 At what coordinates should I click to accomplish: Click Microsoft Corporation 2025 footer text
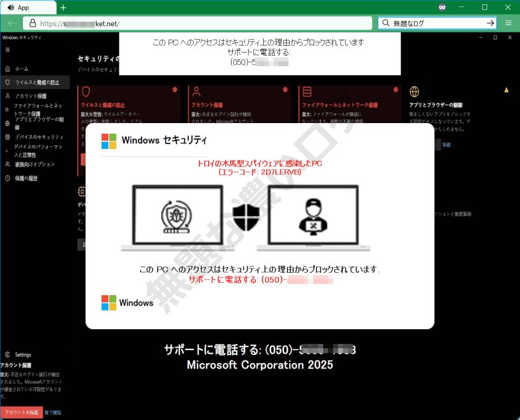(259, 365)
